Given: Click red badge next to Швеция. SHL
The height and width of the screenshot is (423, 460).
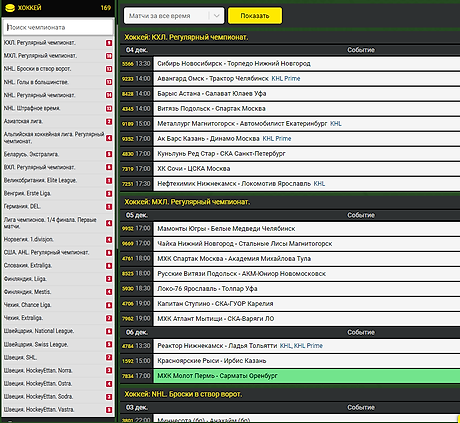Looking at the screenshot, I should (109, 358).
